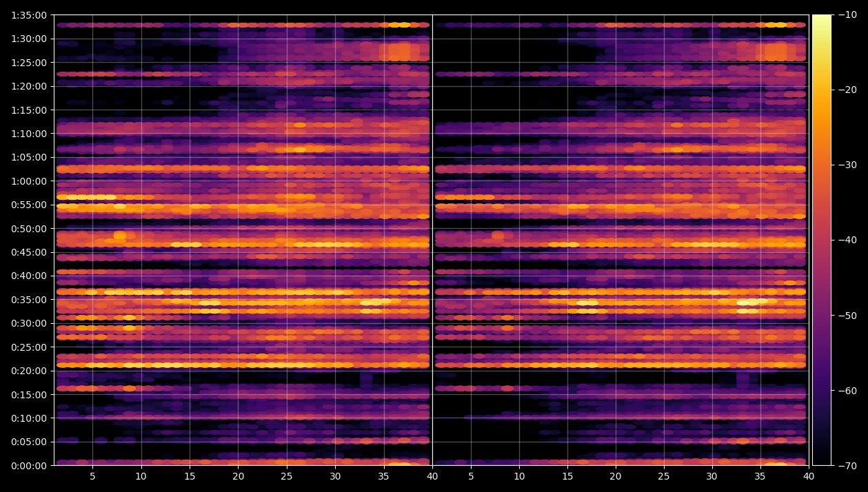The image size is (868, 492).
Task: Click x-axis label 5 of the right heatmap
Action: pyautogui.click(x=471, y=476)
